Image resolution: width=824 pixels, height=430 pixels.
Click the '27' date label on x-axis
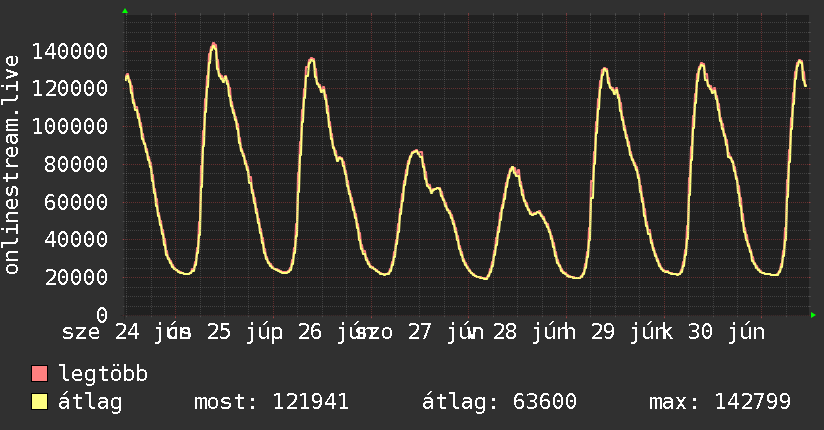(x=419, y=332)
